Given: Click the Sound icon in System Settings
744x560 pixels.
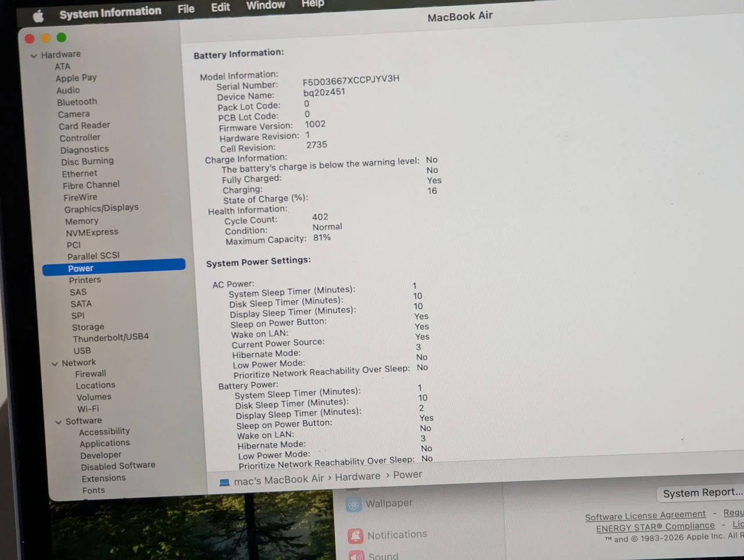Looking at the screenshot, I should (357, 555).
